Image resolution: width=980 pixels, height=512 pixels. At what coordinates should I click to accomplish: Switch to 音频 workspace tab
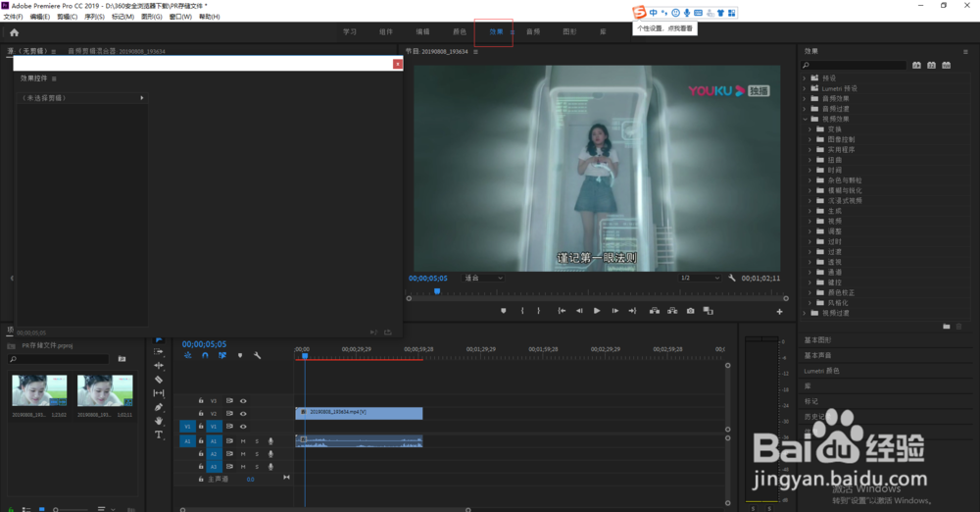coord(533,32)
